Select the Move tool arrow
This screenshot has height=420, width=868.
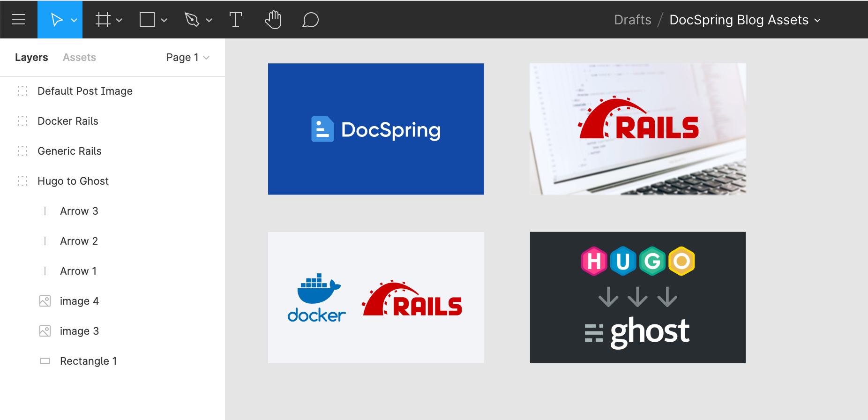[57, 20]
